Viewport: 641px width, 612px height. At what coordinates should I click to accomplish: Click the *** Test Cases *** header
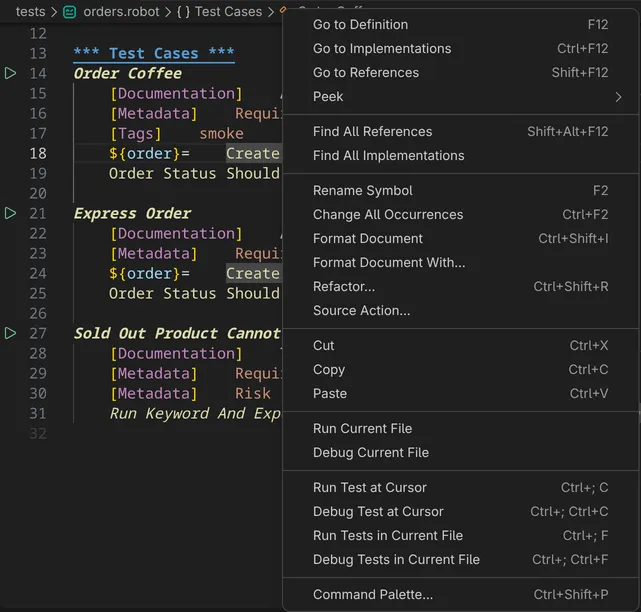point(154,54)
